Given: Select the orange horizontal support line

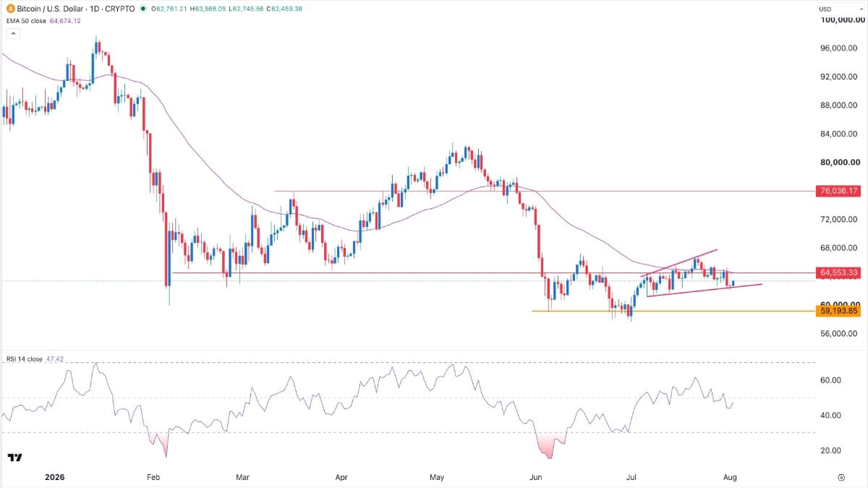Looking at the screenshot, I should 673,311.
